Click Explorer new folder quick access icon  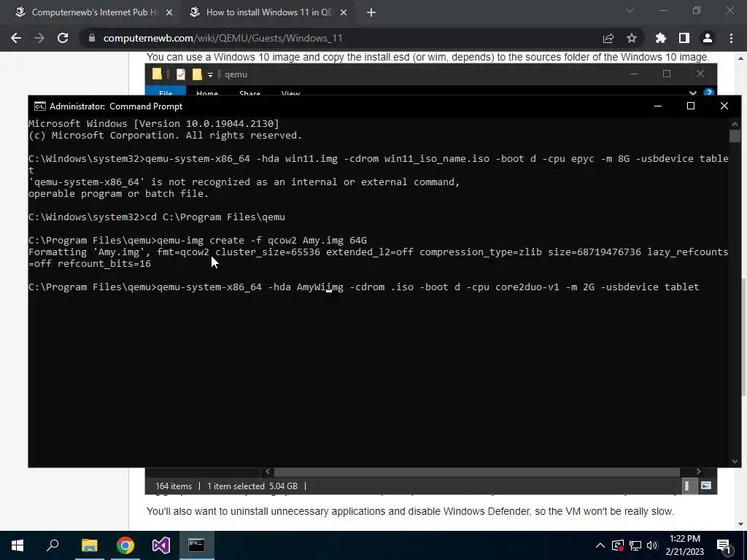(197, 74)
